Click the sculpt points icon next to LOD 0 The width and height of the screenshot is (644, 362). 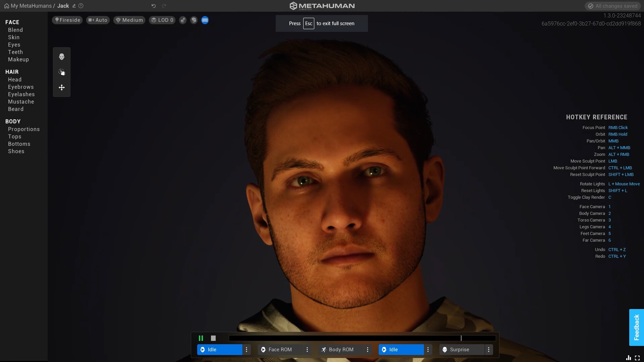pos(183,20)
